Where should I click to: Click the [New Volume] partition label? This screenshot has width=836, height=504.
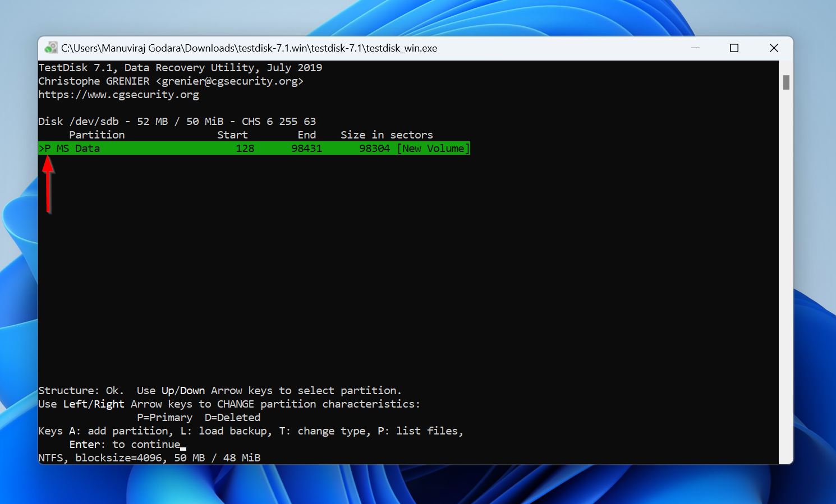tap(433, 148)
